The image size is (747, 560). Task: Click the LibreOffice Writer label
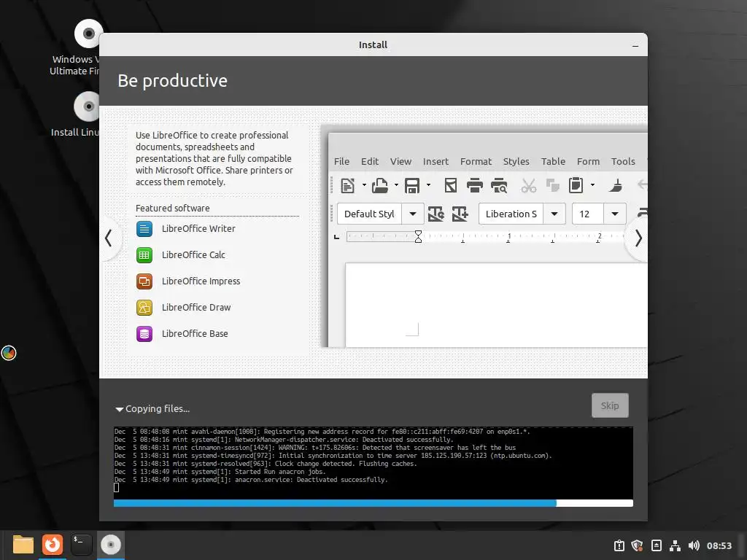click(198, 229)
